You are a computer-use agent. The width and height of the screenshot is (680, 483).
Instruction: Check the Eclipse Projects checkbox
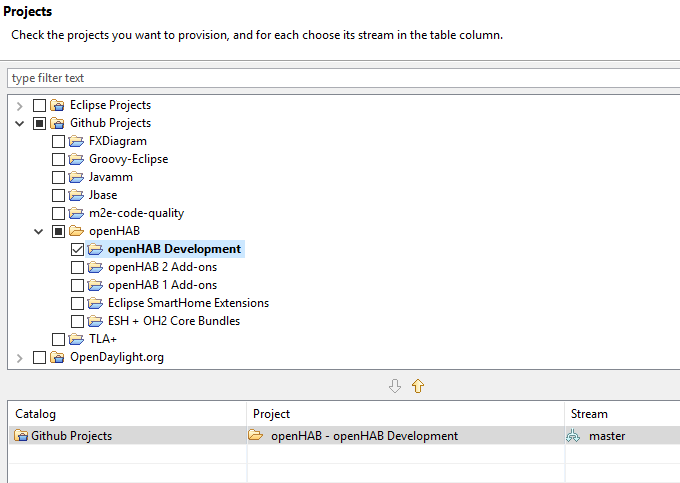click(x=39, y=105)
